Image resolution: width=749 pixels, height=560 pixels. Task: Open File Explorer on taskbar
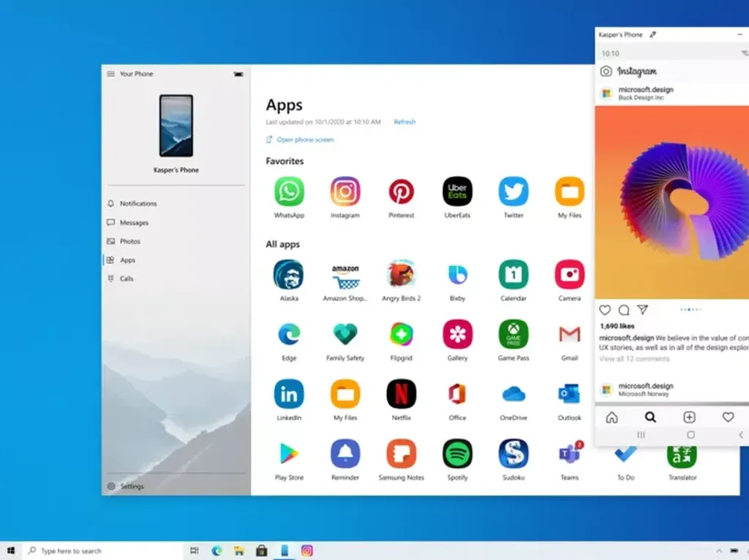pos(239,550)
